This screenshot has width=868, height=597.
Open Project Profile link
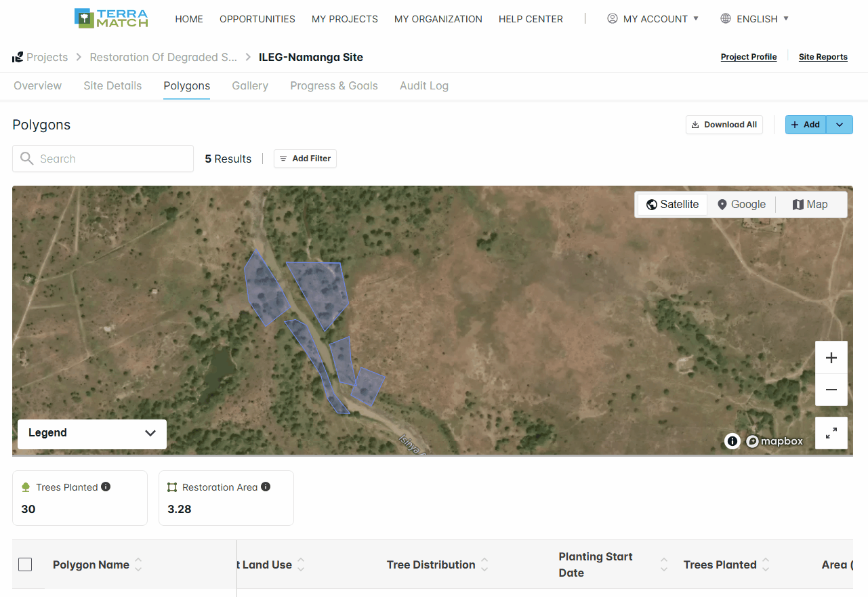tap(749, 57)
